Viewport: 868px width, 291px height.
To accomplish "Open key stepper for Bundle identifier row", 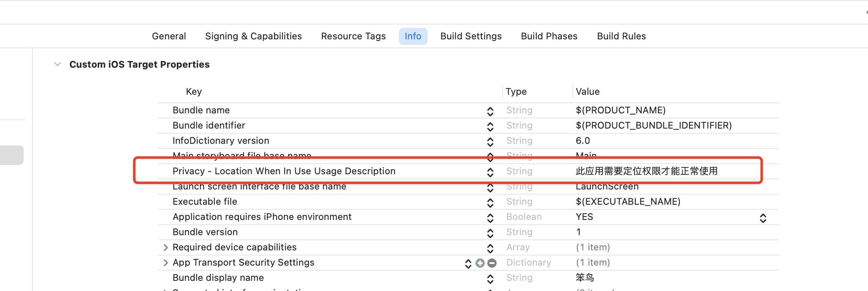I will pos(490,126).
